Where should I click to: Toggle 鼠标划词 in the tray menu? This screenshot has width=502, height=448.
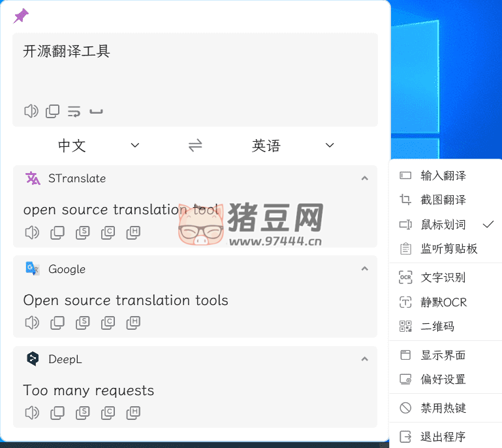(444, 225)
